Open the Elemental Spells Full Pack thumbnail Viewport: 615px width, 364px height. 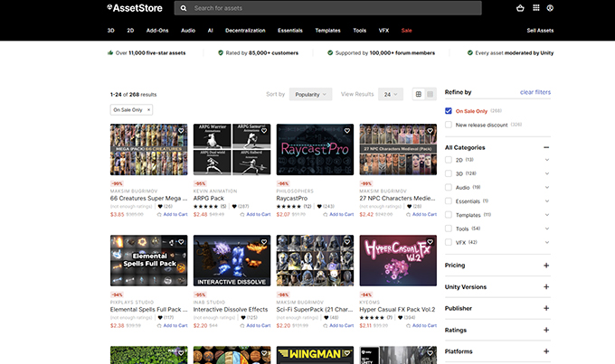point(148,260)
